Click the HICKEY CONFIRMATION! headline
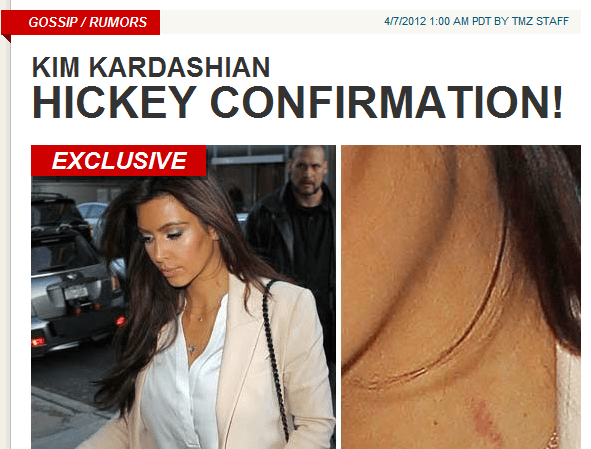This screenshot has height=449, width=591. (297, 102)
